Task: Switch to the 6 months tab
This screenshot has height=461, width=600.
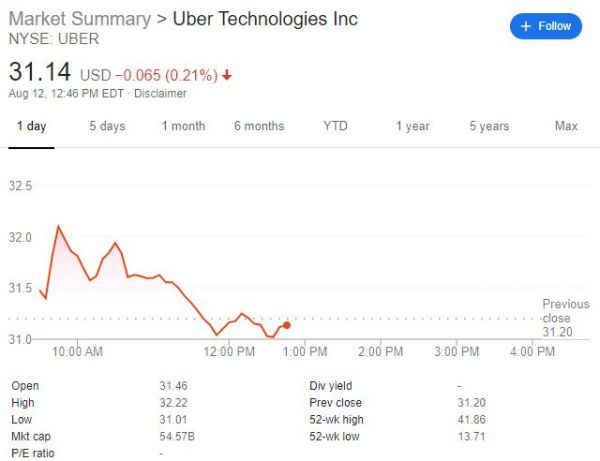Action: [259, 126]
